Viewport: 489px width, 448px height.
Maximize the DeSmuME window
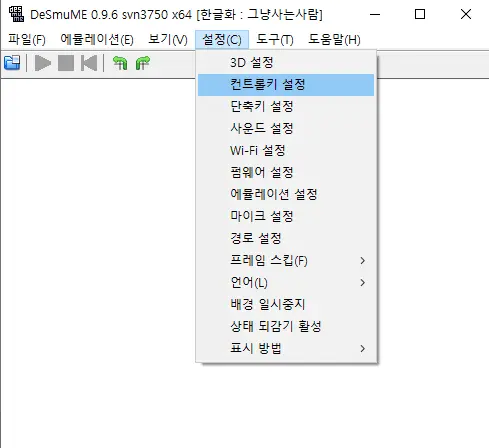pos(420,14)
